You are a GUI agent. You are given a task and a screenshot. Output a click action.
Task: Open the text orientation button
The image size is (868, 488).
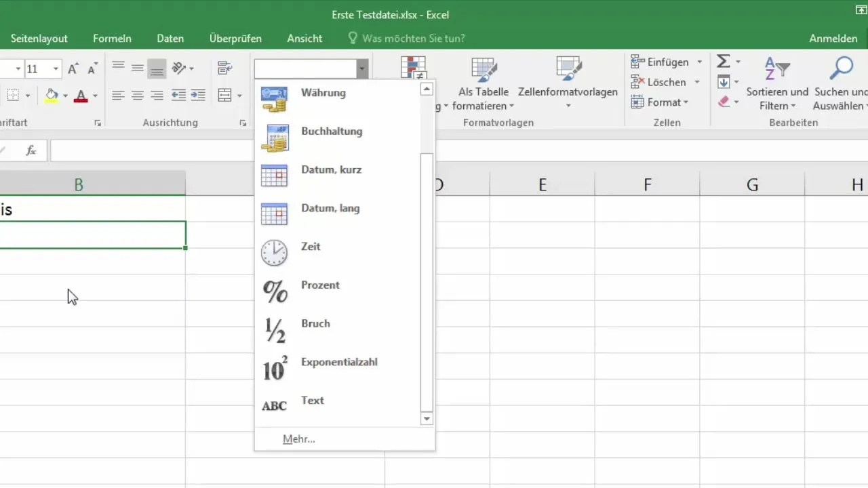182,68
